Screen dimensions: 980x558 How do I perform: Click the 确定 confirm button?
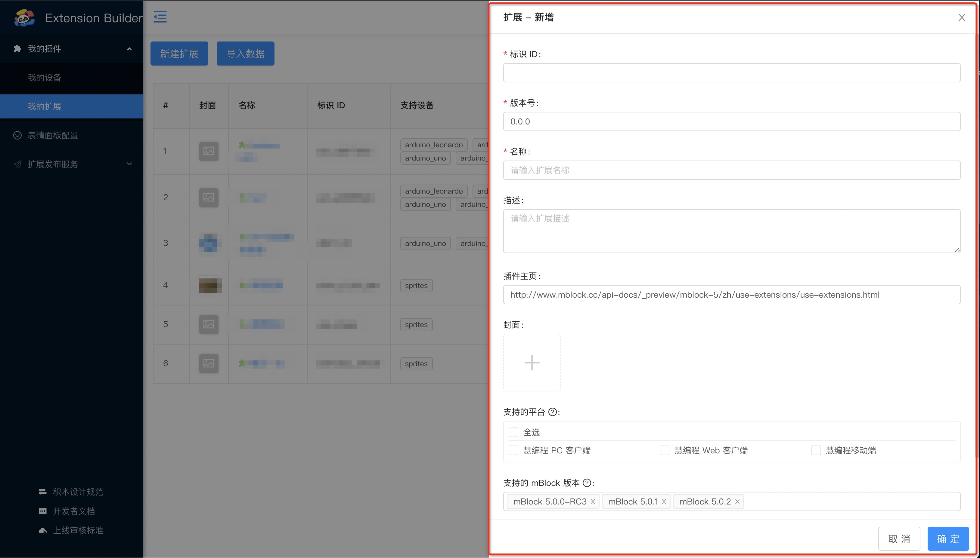tap(947, 538)
